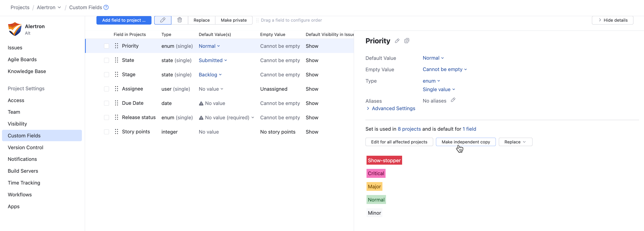Open the Replace dropdown in details panel

pos(515,142)
